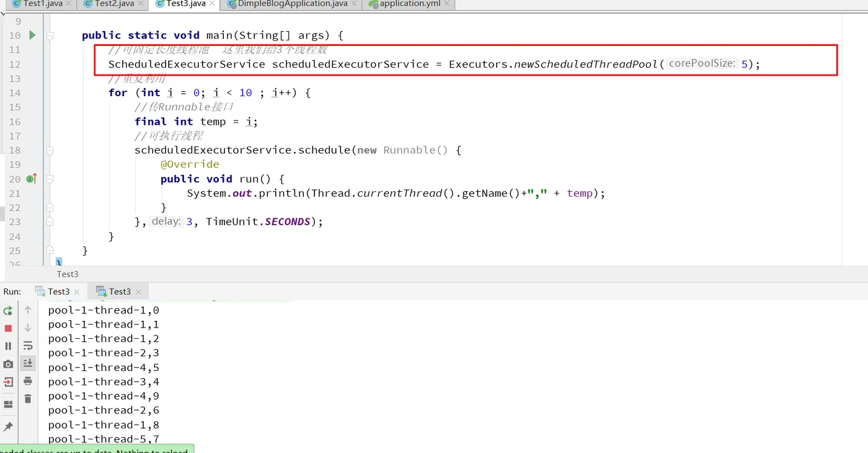Click output line pool-1-thread-4,5

[104, 367]
